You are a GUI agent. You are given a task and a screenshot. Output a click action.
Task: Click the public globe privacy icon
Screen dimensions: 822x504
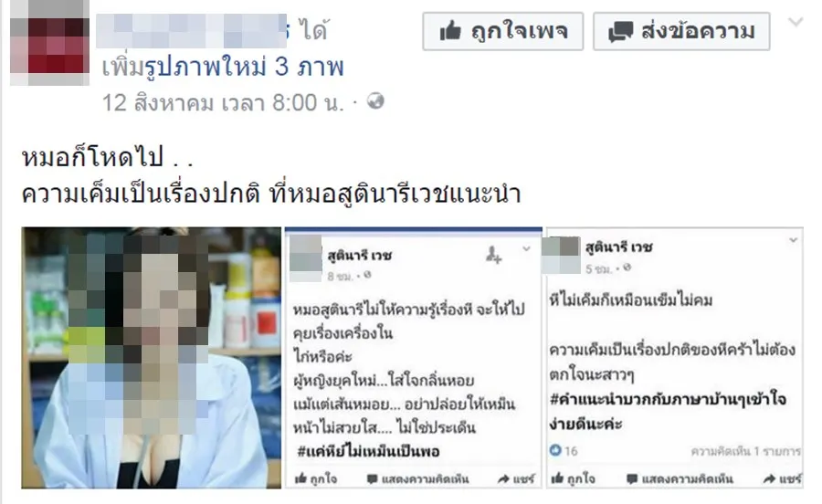(x=375, y=100)
